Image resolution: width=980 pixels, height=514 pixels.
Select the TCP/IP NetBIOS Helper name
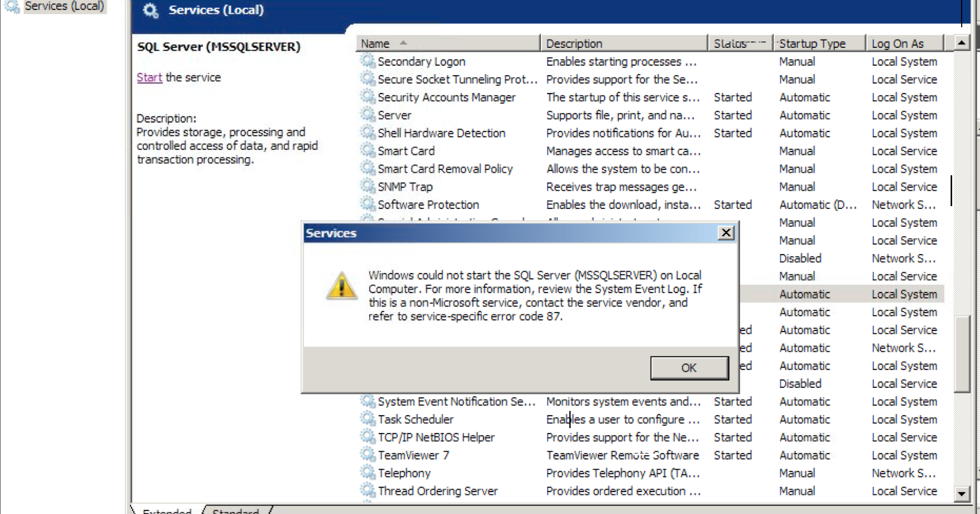click(436, 437)
